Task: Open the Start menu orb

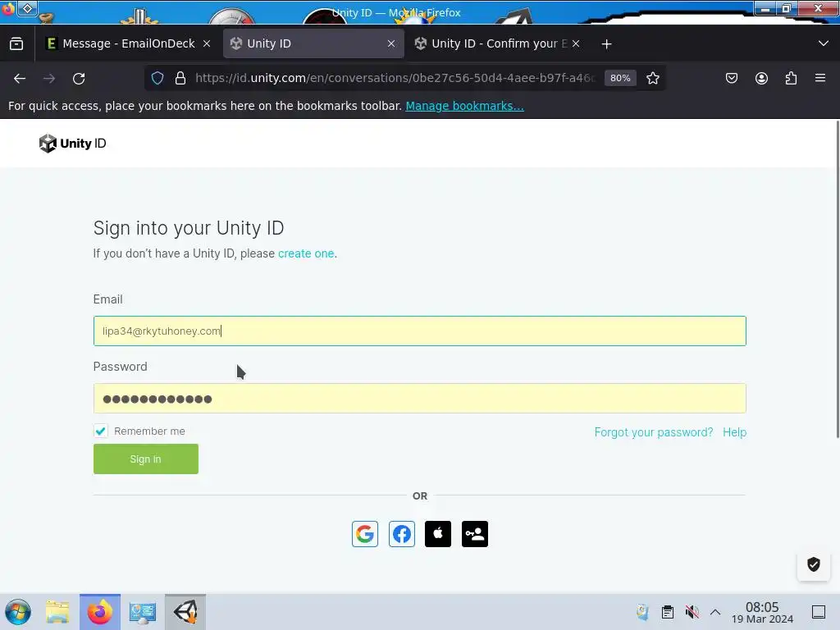Action: pos(18,612)
